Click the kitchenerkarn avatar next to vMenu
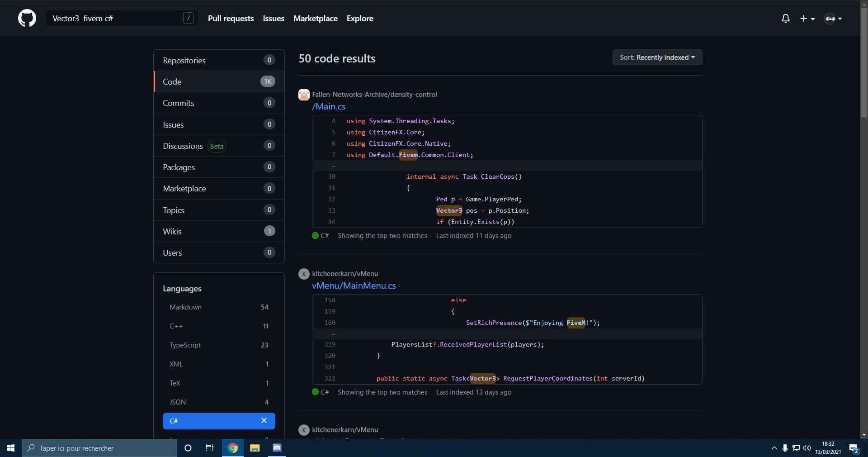Image resolution: width=868 pixels, height=457 pixels. coord(304,274)
